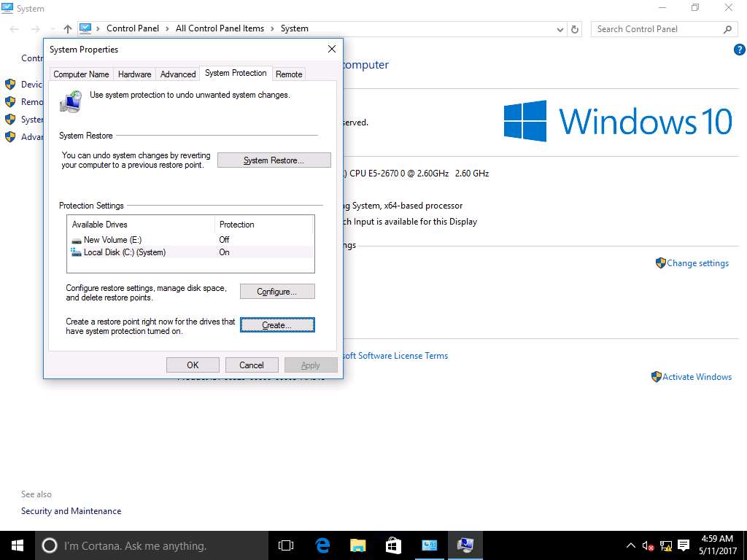Click the Protection column header

[264, 225]
